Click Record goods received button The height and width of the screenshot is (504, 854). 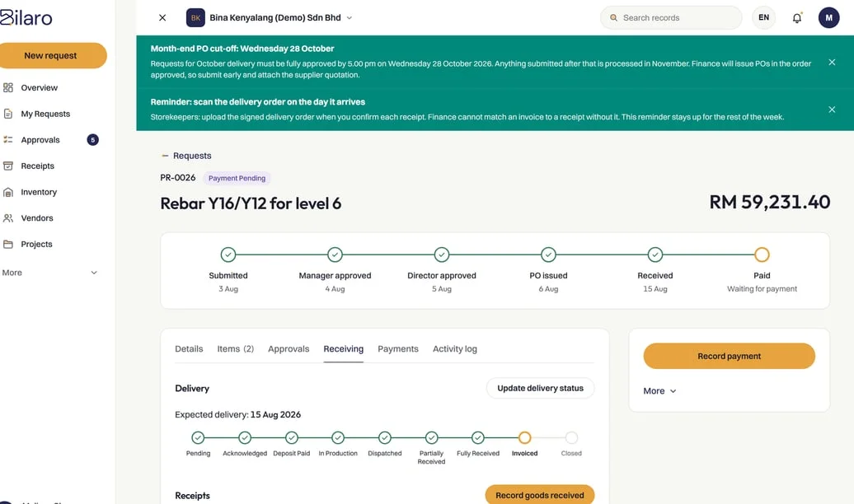point(540,494)
